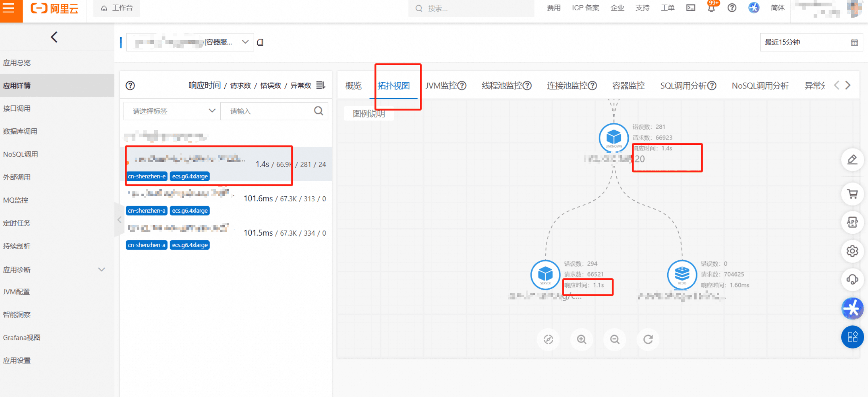Switch to the JVM监控 tab
868x397 pixels.
[x=445, y=86]
